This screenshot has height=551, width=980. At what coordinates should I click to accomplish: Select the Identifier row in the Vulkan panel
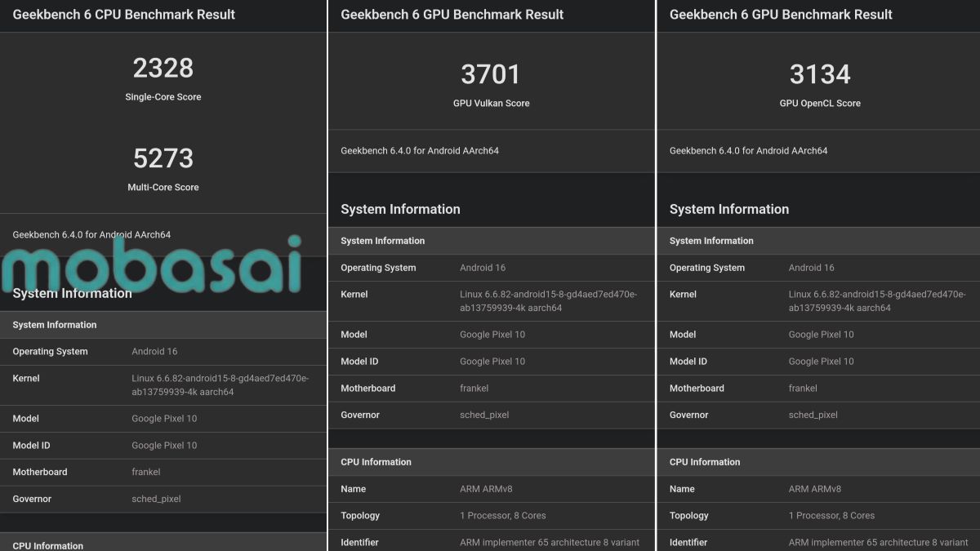tap(490, 542)
